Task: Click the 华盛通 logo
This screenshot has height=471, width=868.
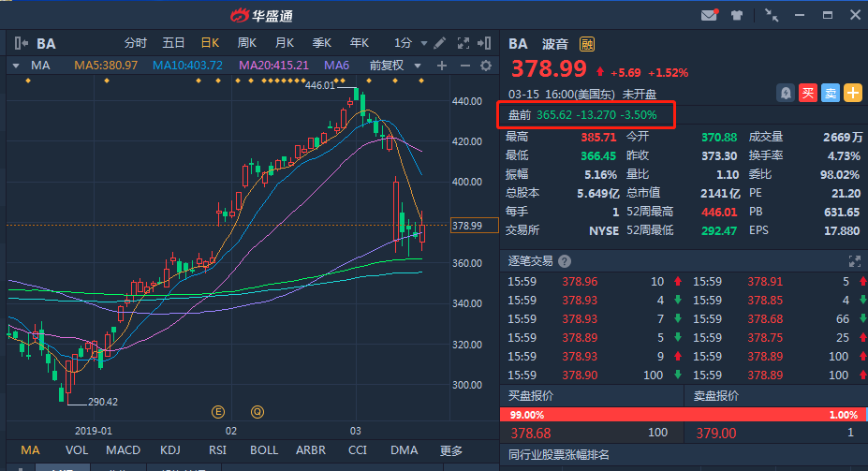Action: (261, 16)
